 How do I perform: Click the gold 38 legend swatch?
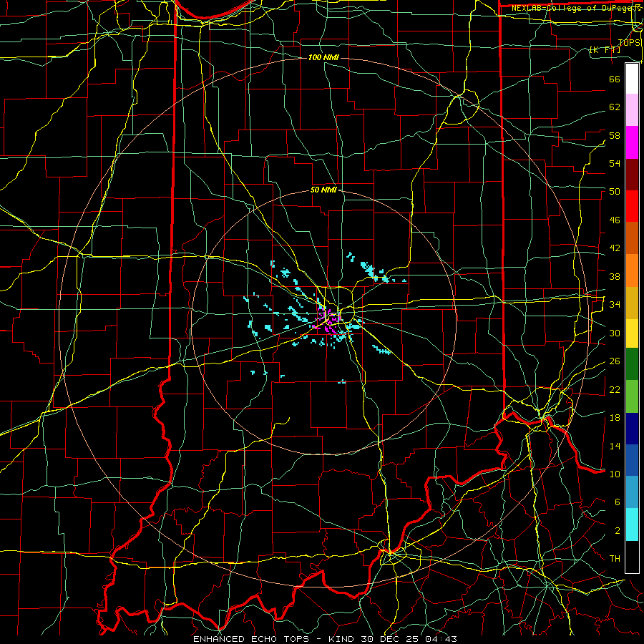(632, 303)
